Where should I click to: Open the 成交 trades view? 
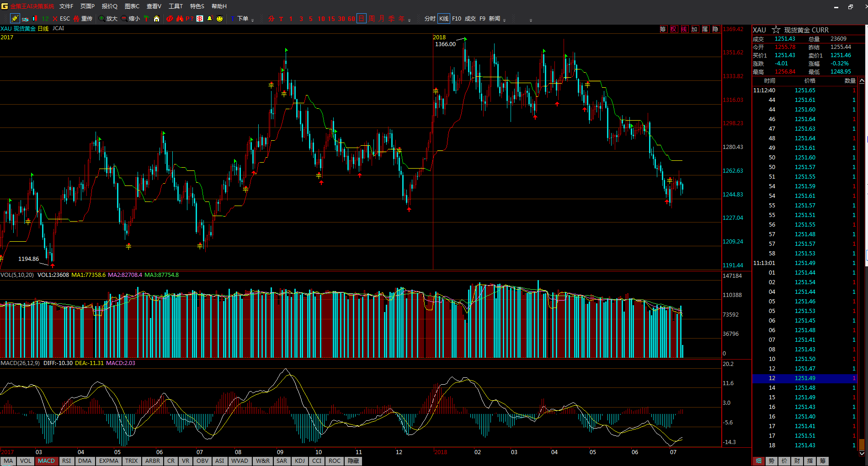tap(470, 19)
